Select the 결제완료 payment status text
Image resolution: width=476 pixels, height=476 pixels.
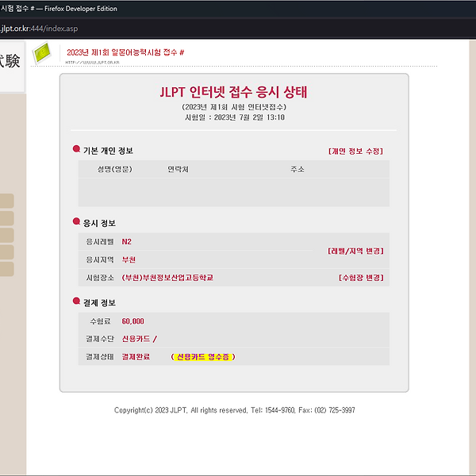pos(136,357)
